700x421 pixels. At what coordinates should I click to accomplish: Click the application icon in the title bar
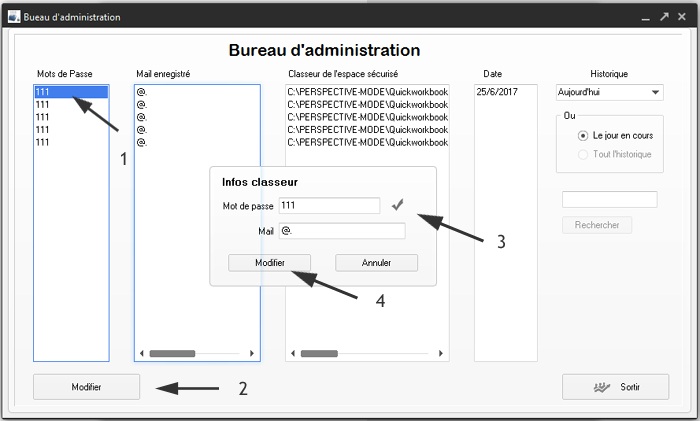coord(13,17)
